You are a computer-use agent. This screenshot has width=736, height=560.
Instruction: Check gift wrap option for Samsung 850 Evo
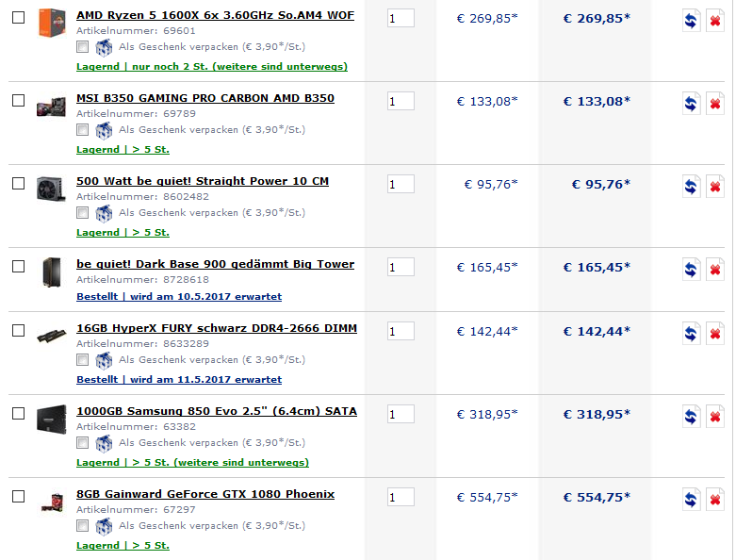[83, 443]
